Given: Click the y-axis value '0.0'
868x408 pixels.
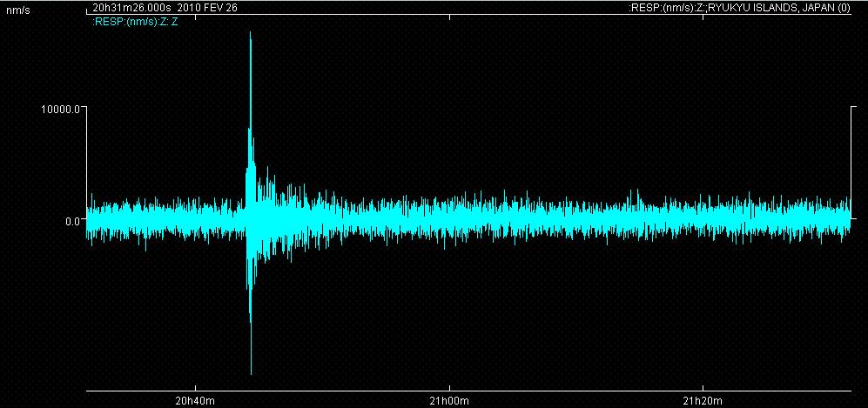Looking at the screenshot, I should 73,221.
